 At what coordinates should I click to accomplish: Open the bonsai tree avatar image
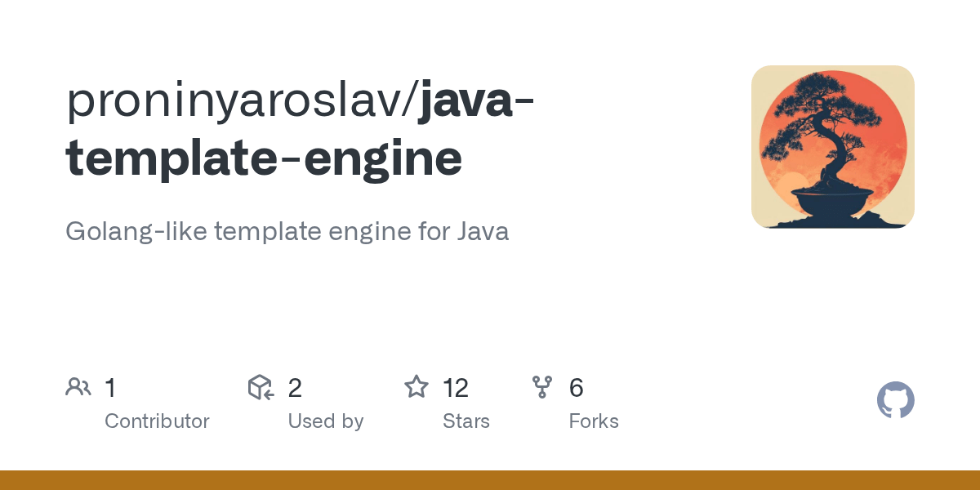[x=832, y=146]
